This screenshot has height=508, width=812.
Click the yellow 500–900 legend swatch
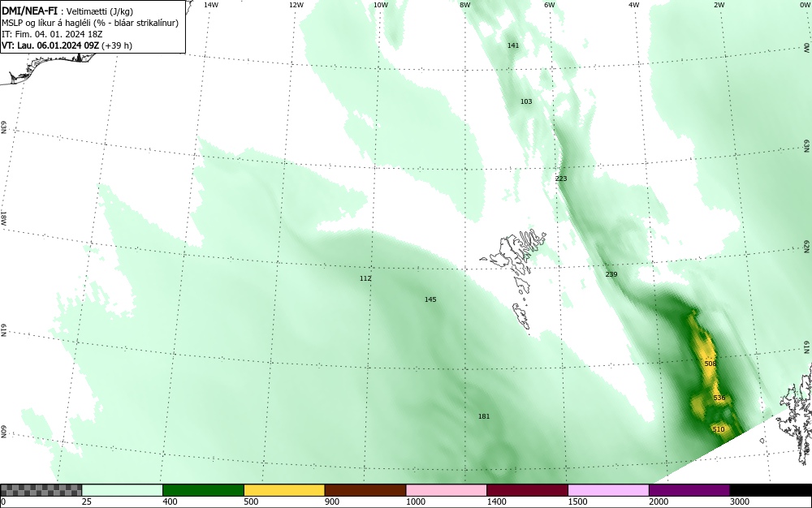click(284, 490)
